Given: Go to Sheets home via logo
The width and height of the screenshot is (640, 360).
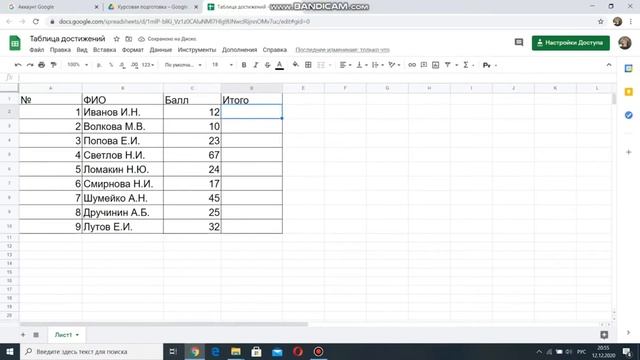Looking at the screenshot, I should click(x=15, y=42).
